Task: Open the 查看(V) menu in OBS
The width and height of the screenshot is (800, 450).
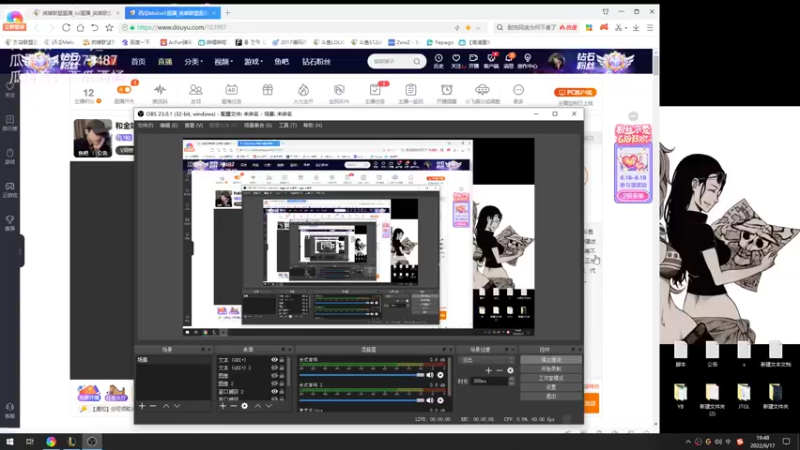Action: click(193, 126)
